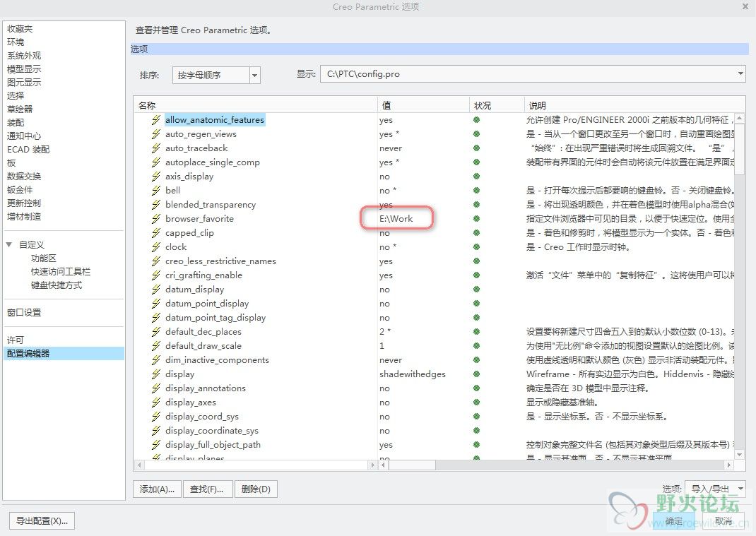Click the horizontal scrollbar thumb under value column
The height and width of the screenshot is (536, 756).
(412, 465)
